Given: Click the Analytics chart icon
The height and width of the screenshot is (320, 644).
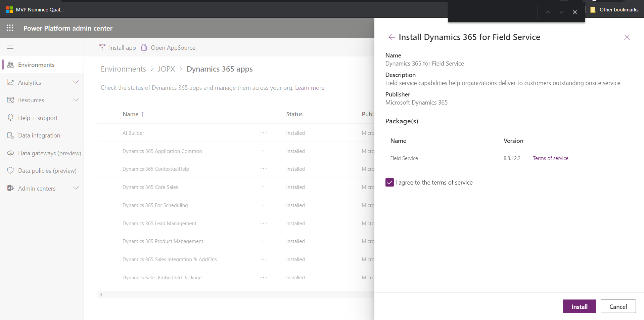Looking at the screenshot, I should click(10, 82).
